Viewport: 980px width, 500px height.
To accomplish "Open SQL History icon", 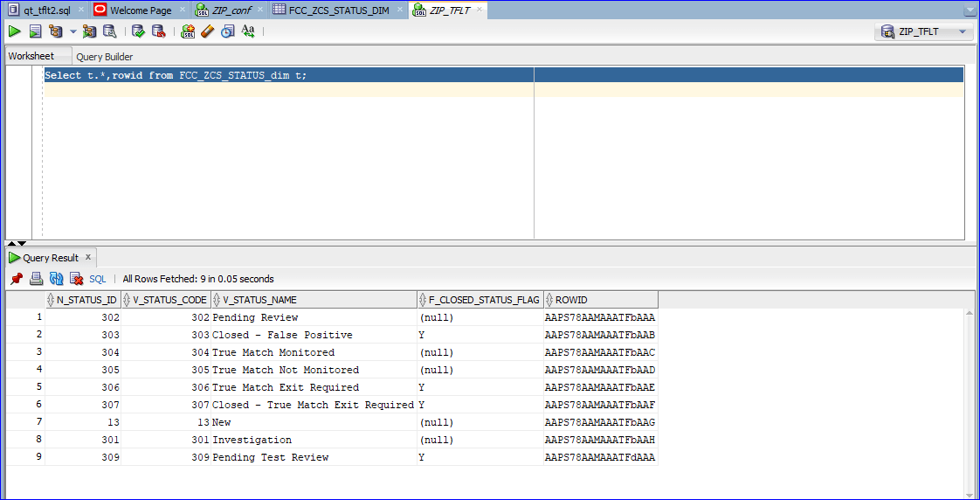I will tap(227, 31).
